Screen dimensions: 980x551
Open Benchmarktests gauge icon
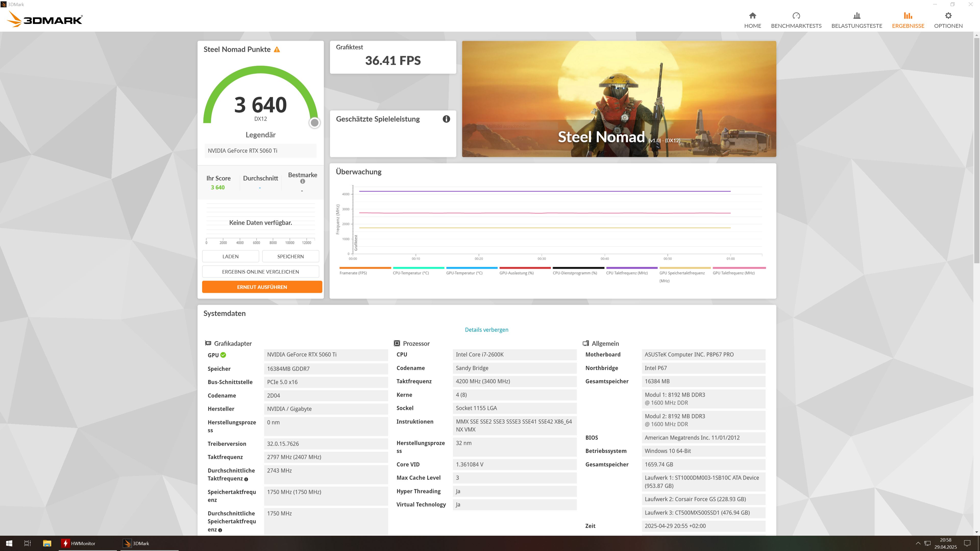coord(796,16)
